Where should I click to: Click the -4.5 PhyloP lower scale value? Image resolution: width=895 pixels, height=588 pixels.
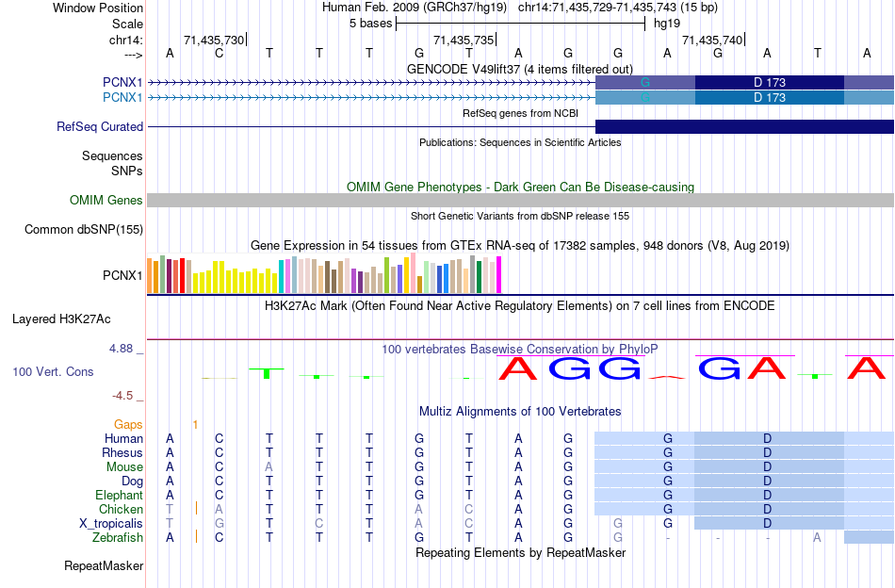(122, 396)
